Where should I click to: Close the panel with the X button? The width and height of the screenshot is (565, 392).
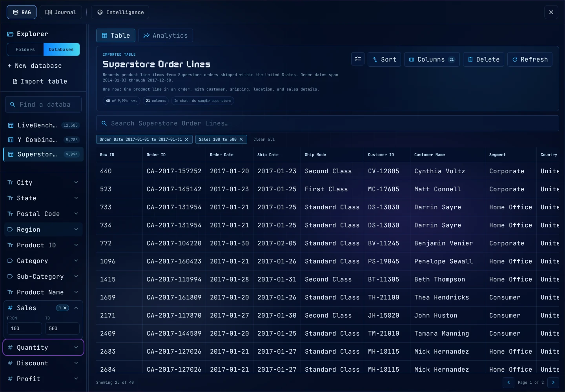(x=551, y=12)
